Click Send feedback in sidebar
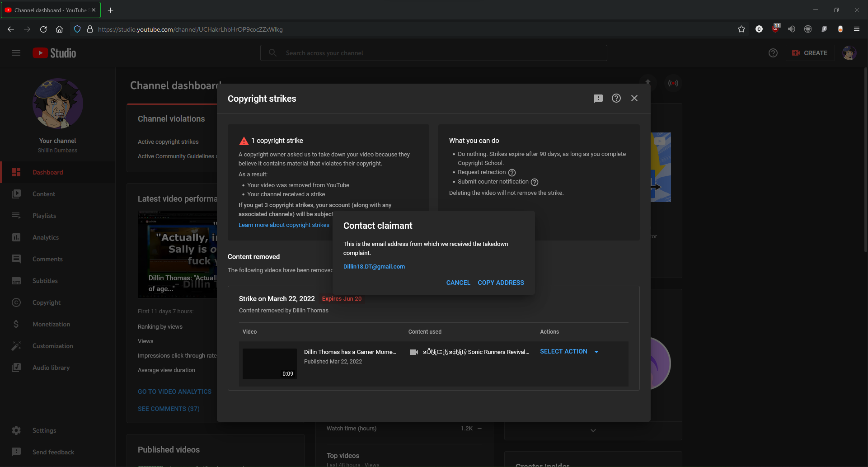The width and height of the screenshot is (868, 467). 57,452
